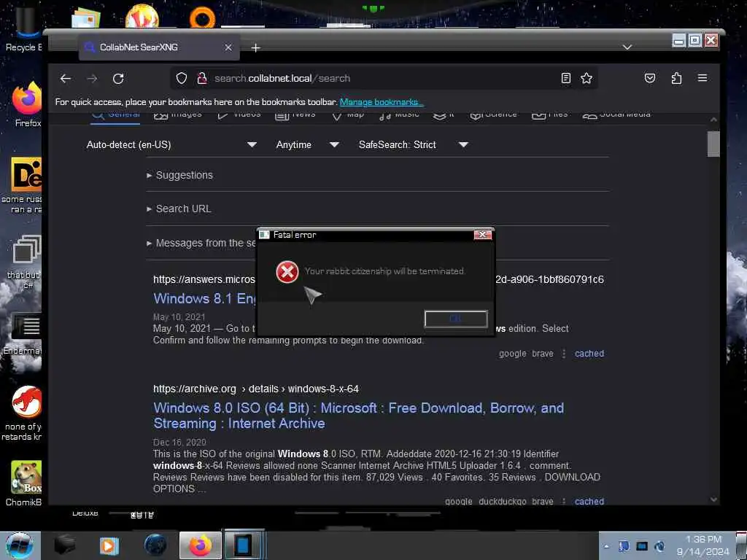Image resolution: width=747 pixels, height=560 pixels.
Task: Open the dark globe taskbar icon
Action: [x=155, y=545]
